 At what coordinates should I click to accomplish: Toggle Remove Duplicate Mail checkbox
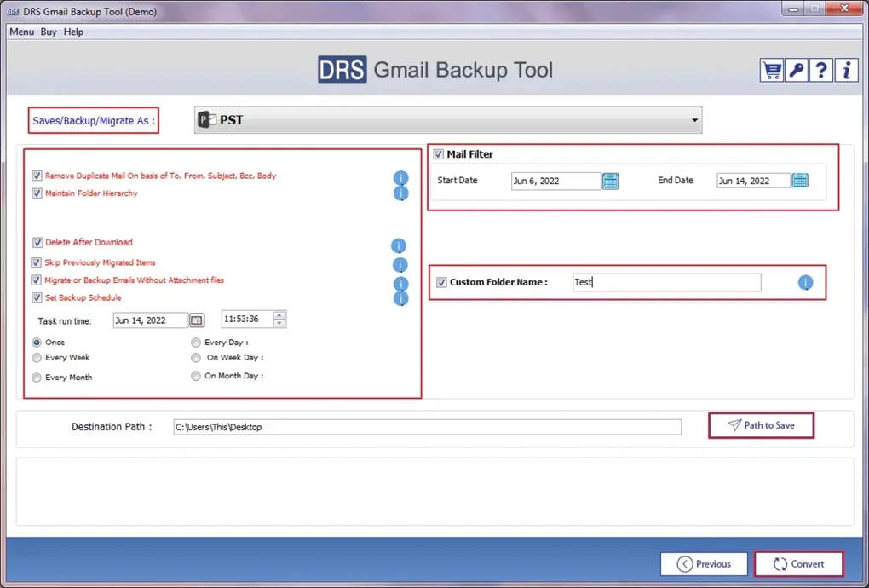tap(37, 176)
